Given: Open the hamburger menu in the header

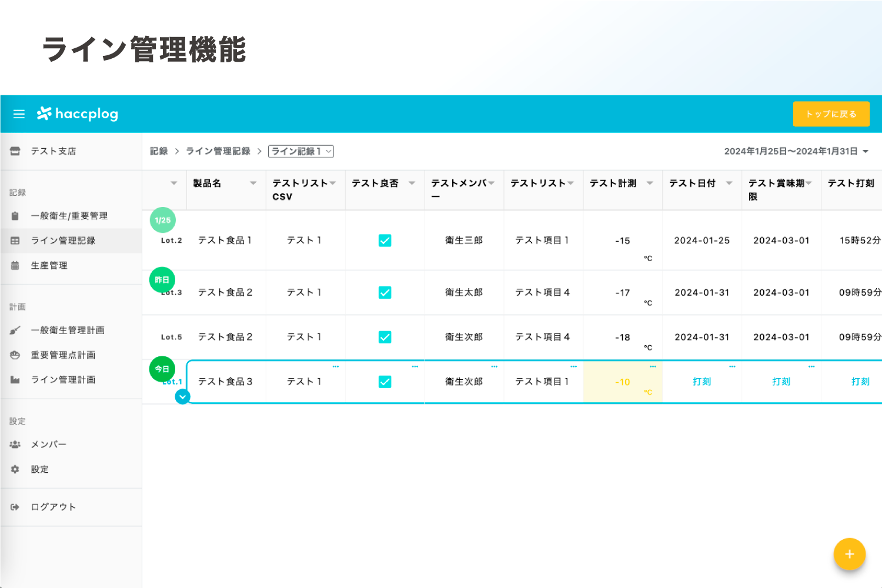Looking at the screenshot, I should (x=19, y=114).
